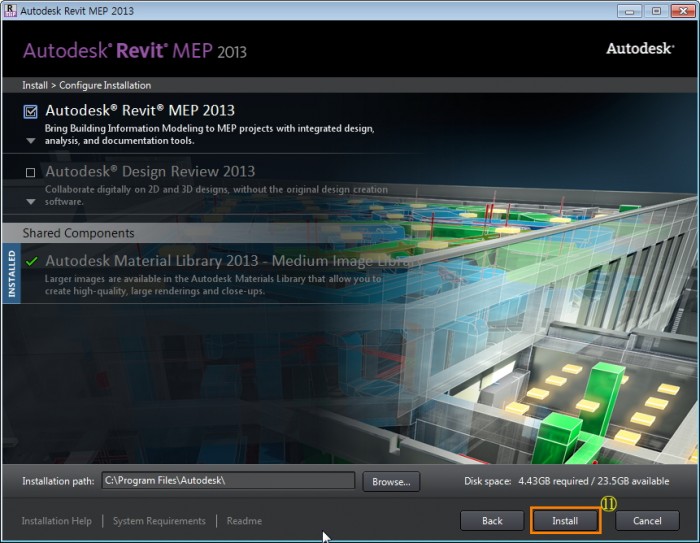Viewport: 700px width, 543px height.
Task: Expand the Revit MEP 2013 configuration arrow
Action: (30, 141)
